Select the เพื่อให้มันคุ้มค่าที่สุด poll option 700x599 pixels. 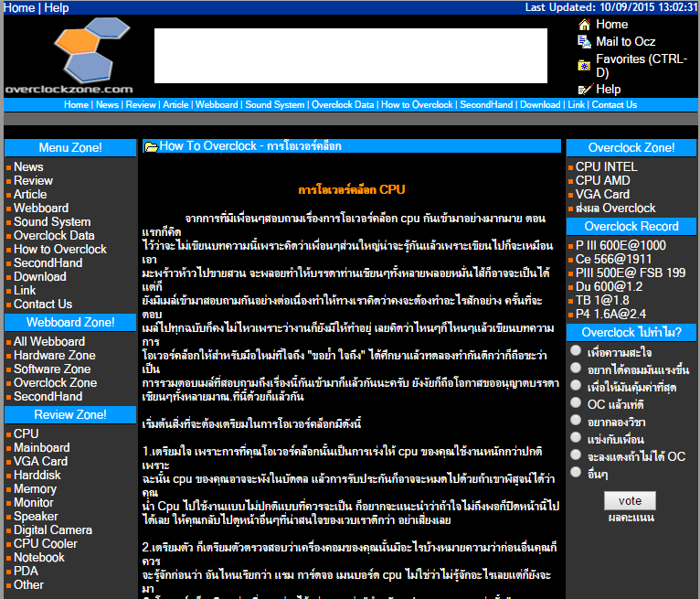pyautogui.click(x=576, y=386)
